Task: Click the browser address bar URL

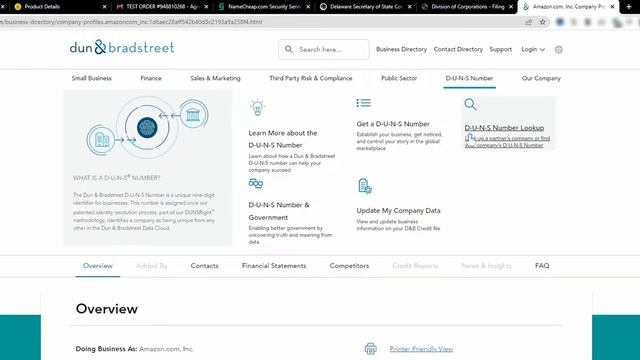Action: coord(131,22)
